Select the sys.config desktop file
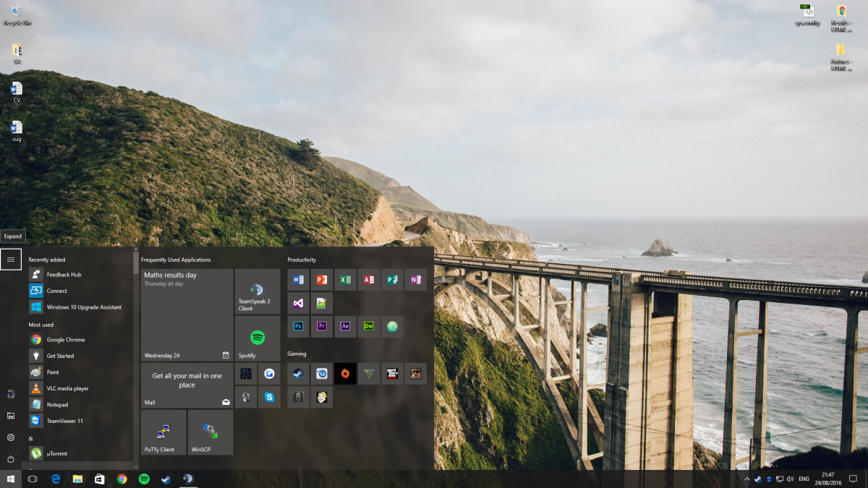The image size is (868, 488). click(x=807, y=15)
